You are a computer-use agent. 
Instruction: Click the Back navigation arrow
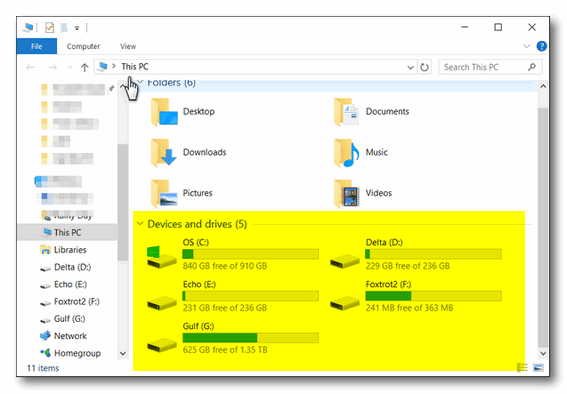pyautogui.click(x=30, y=67)
